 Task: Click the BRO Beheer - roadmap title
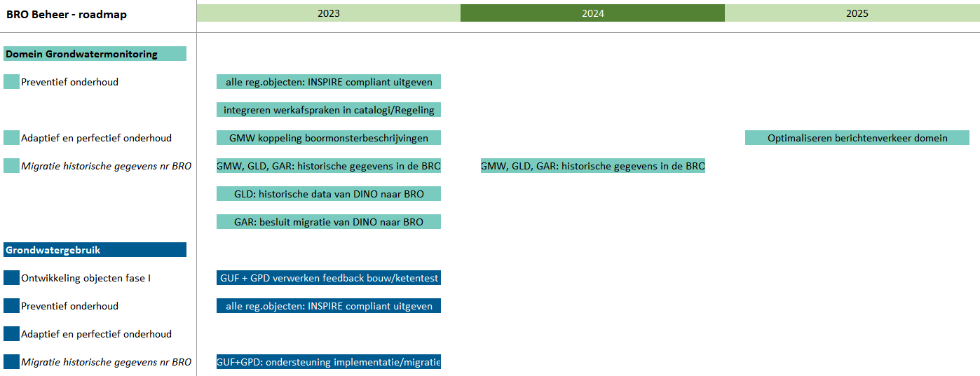67,15
